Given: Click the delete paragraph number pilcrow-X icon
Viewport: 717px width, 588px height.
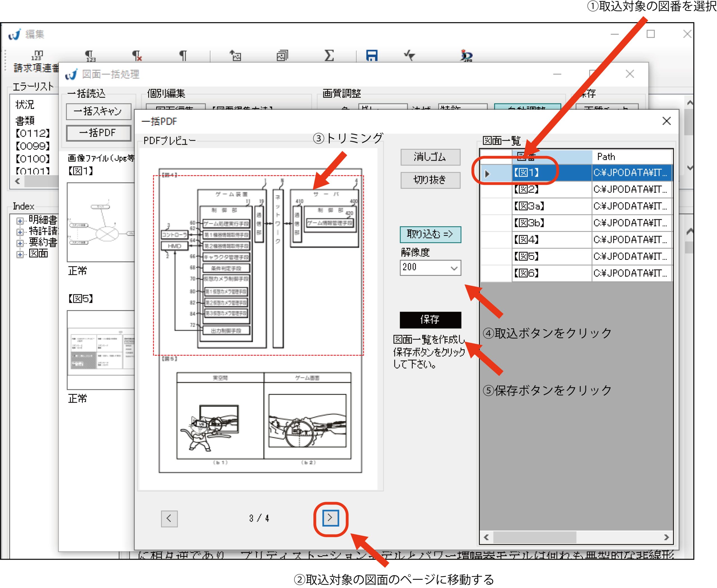Looking at the screenshot, I should pos(137,55).
